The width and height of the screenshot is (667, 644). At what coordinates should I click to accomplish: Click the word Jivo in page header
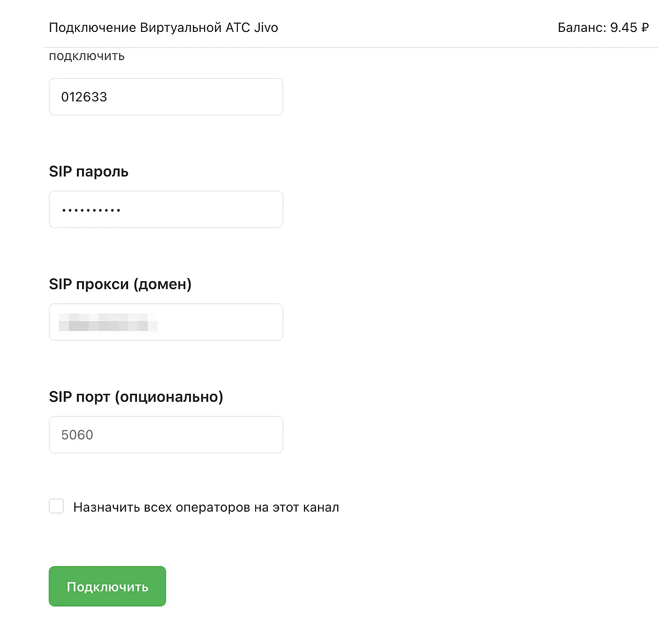[266, 28]
